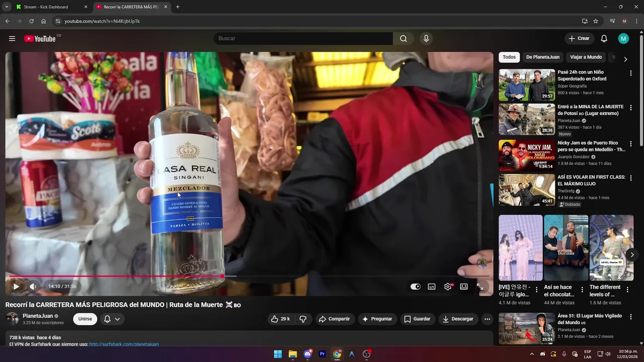Screen dimensions: 644x362
Task: Save video with Guardar button
Action: coord(417,319)
